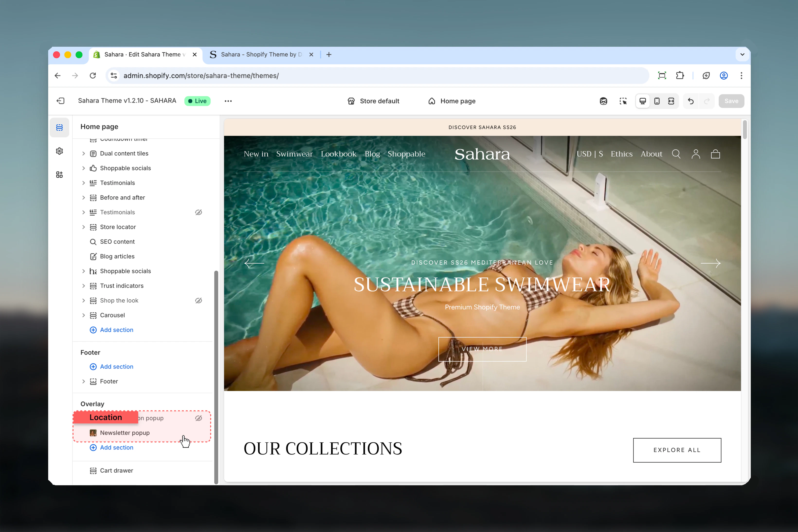
Task: Expand the Before and after section
Action: pos(83,198)
